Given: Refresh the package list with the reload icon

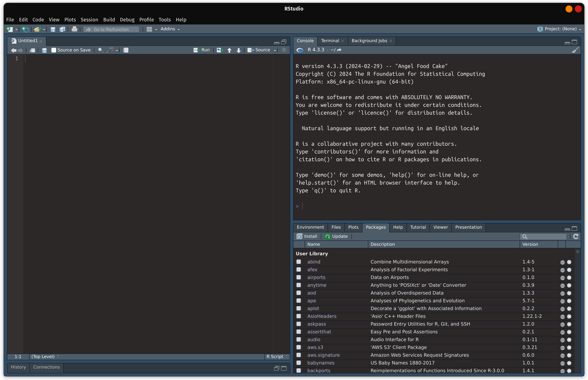Looking at the screenshot, I should click(576, 236).
